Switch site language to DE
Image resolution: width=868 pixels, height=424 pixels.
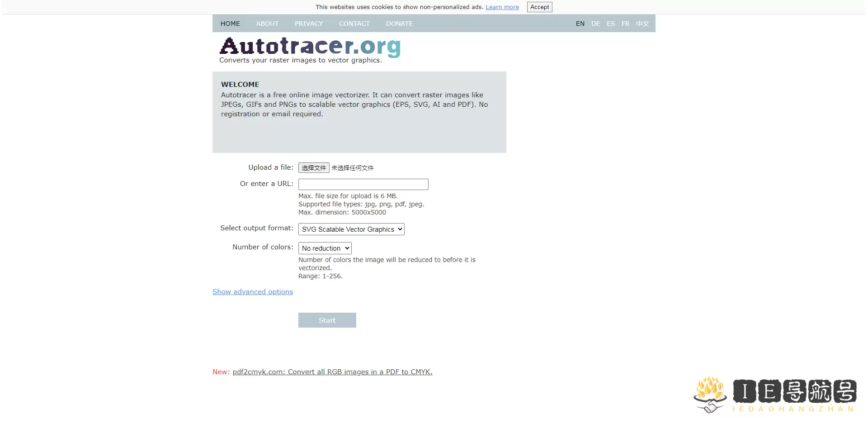point(595,23)
